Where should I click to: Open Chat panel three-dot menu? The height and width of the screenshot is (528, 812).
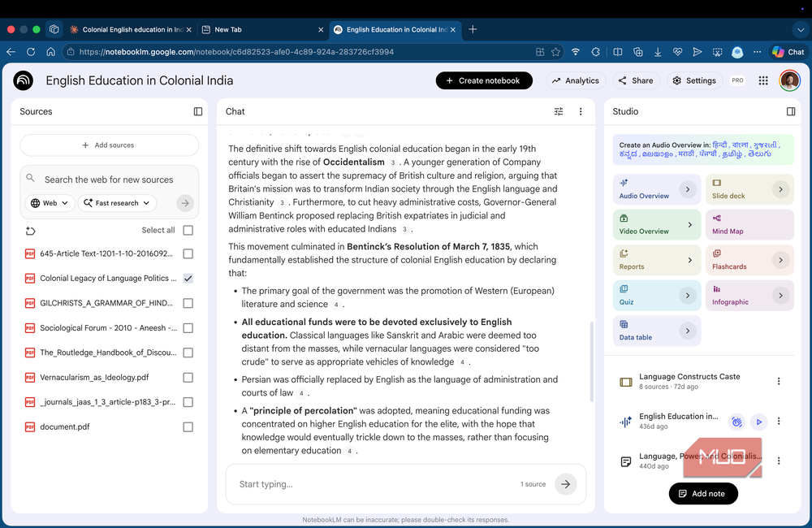pyautogui.click(x=581, y=111)
